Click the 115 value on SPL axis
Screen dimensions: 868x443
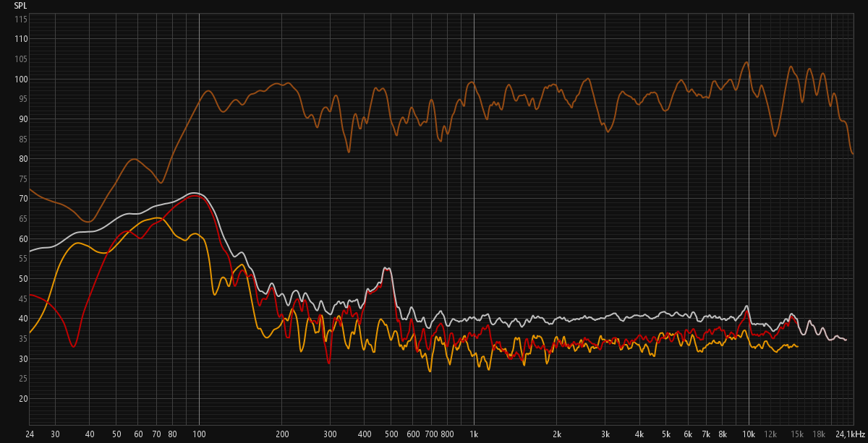coord(21,19)
